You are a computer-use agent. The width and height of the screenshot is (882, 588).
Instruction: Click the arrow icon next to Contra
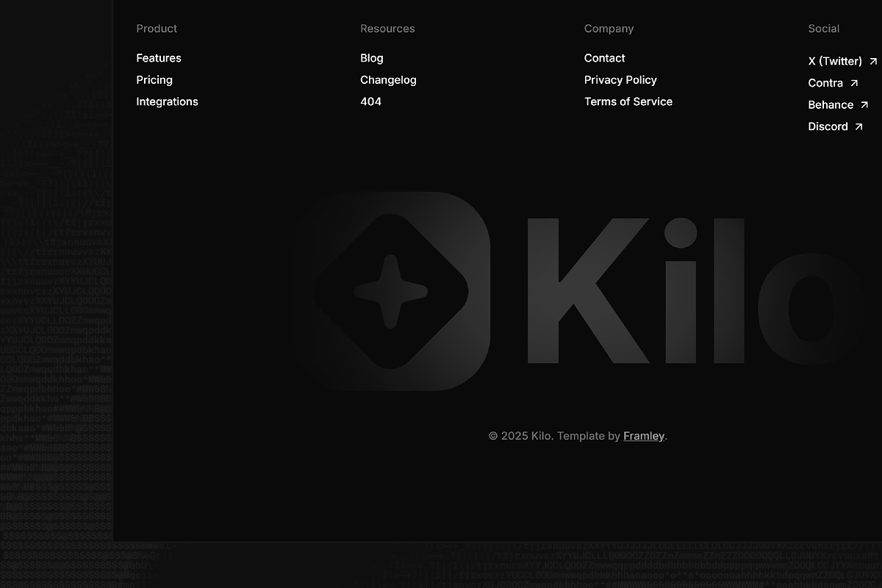pos(854,83)
